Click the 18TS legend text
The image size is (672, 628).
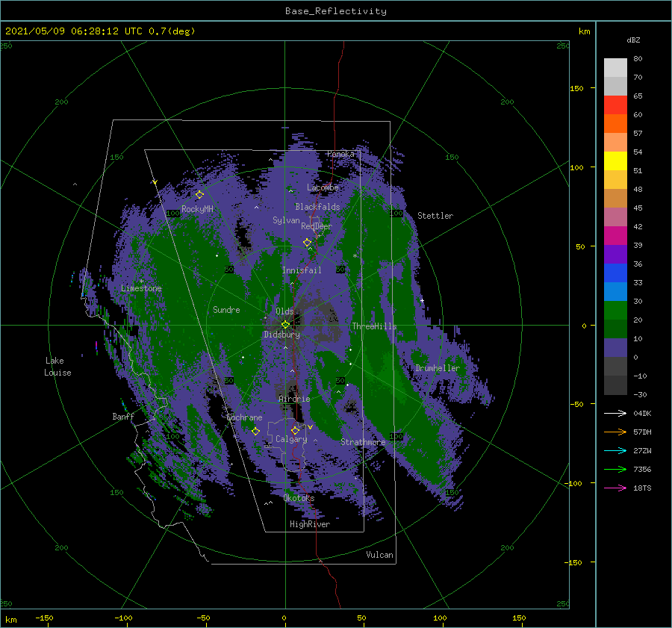click(642, 488)
